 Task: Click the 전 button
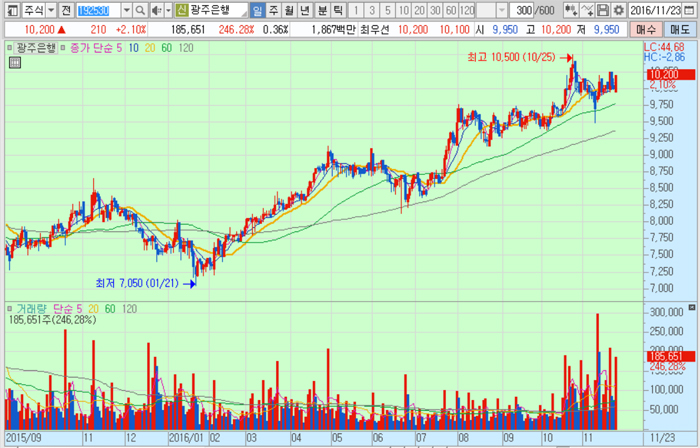[66, 10]
